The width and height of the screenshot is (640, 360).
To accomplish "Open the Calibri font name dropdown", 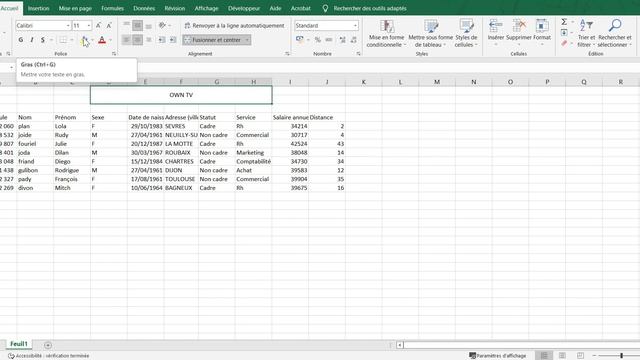I will click(68, 25).
